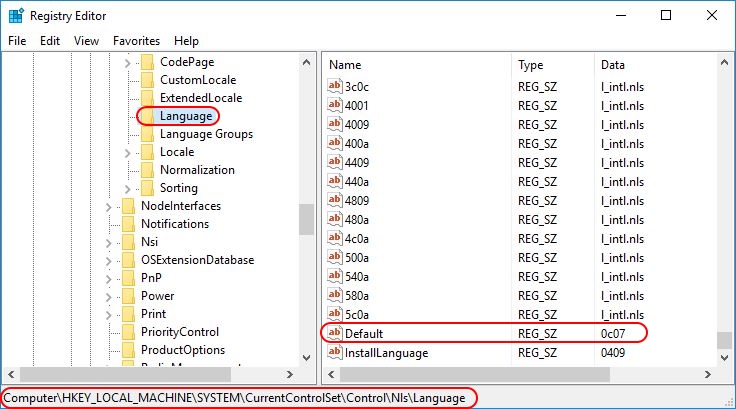The image size is (736, 409).
Task: Open the Favorites menu
Action: click(136, 41)
